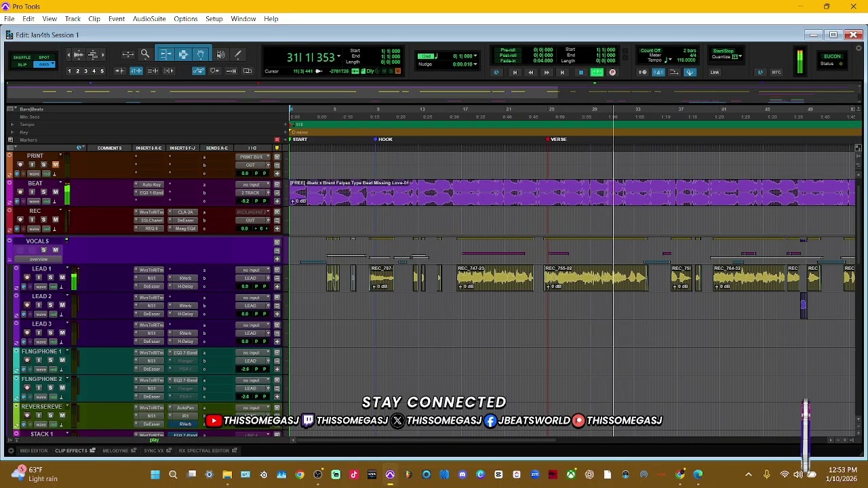The image size is (868, 488).
Task: Toggle input monitoring on REC track
Action: tap(31, 220)
